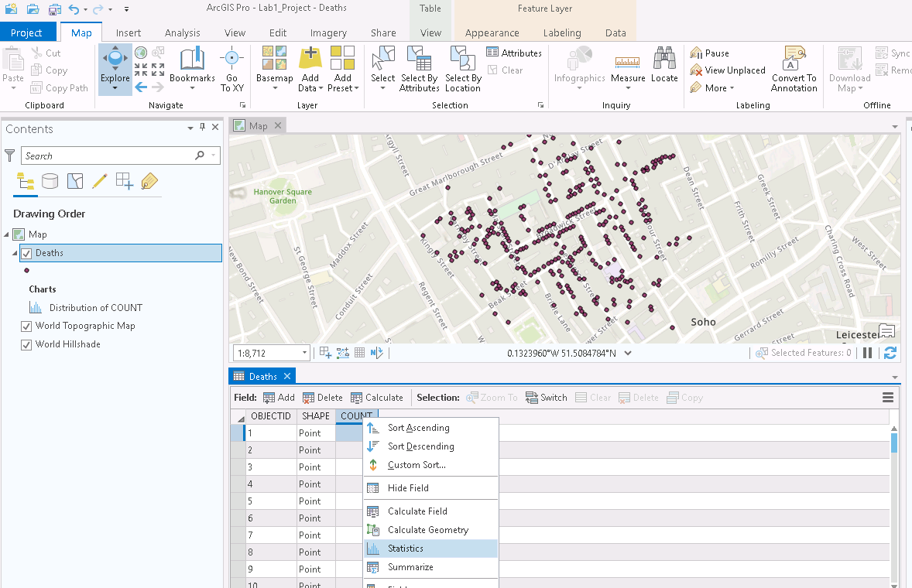Open the Basemap dropdown
The height and width of the screenshot is (588, 912).
pyautogui.click(x=274, y=68)
